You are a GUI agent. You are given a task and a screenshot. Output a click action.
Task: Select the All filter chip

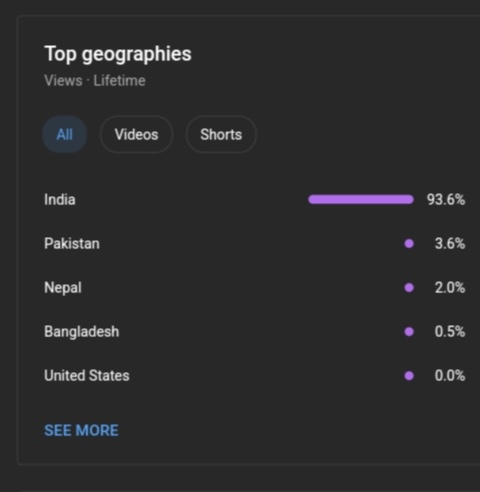(65, 135)
